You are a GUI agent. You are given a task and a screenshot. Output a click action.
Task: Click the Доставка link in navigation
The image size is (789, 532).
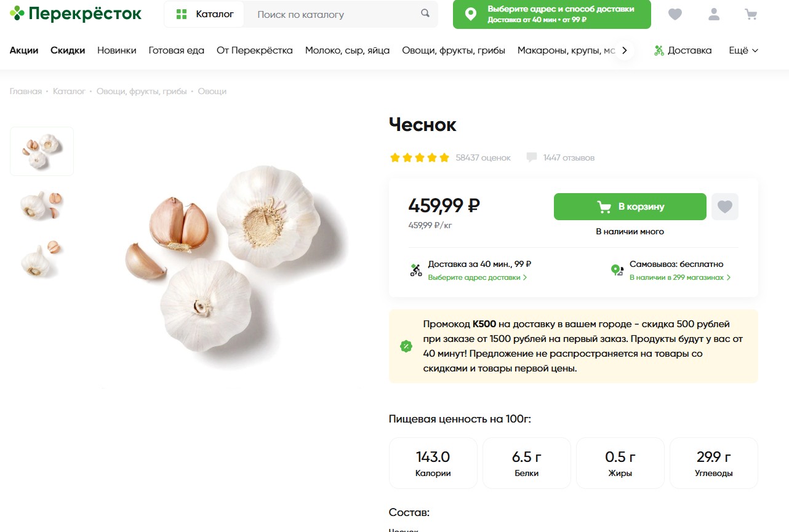(x=683, y=50)
